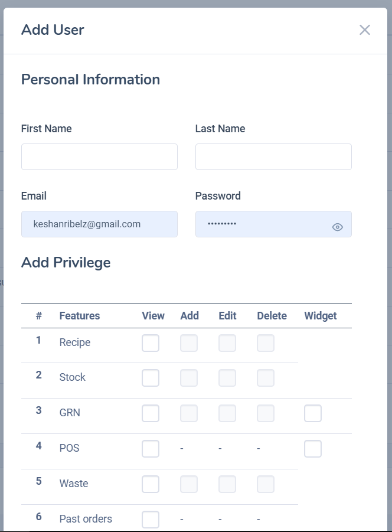The width and height of the screenshot is (392, 532).
Task: Enable the Widget checkbox for GRN
Action: (x=313, y=413)
